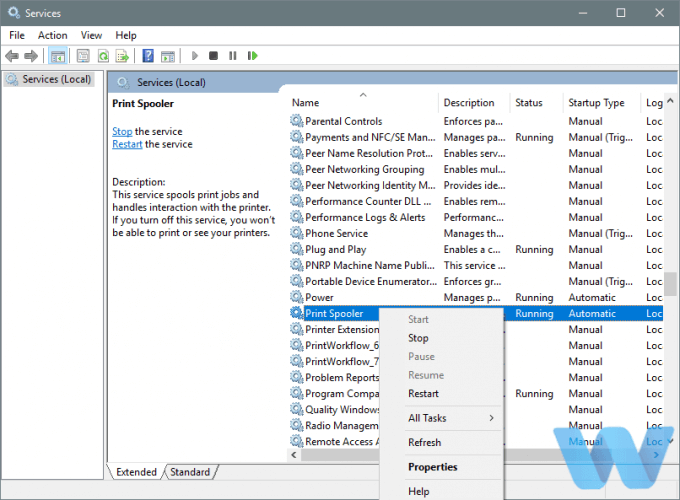680x500 pixels.
Task: Click the Properties toolbar icon
Action: [x=82, y=56]
